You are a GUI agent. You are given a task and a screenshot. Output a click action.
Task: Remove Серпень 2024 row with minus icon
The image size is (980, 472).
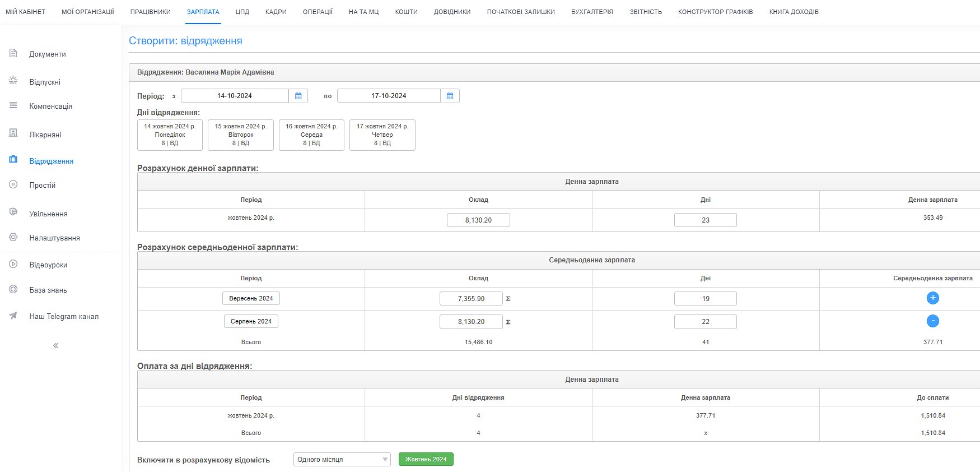(933, 321)
